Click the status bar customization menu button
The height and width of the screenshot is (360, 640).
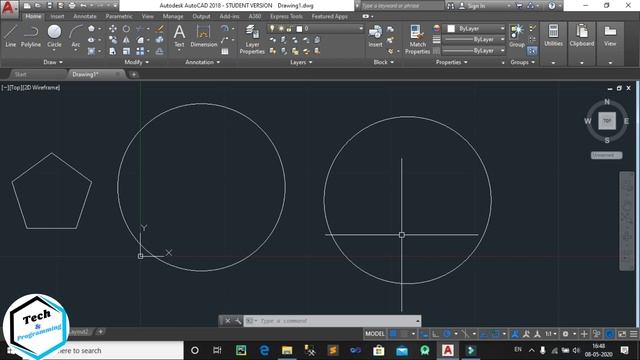click(633, 334)
